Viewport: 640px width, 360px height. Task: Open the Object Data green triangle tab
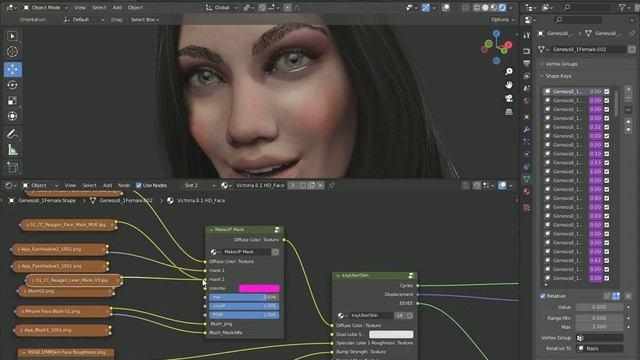[x=527, y=179]
